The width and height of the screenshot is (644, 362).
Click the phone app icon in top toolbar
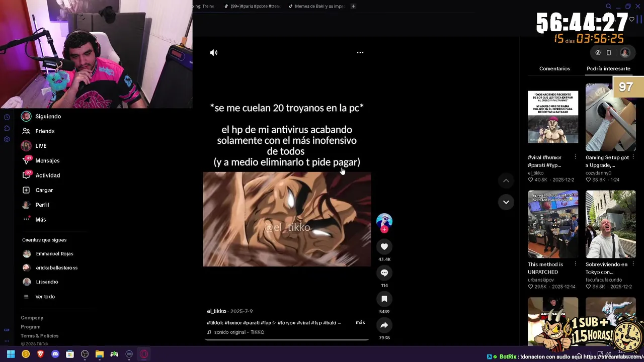pyautogui.click(x=609, y=52)
